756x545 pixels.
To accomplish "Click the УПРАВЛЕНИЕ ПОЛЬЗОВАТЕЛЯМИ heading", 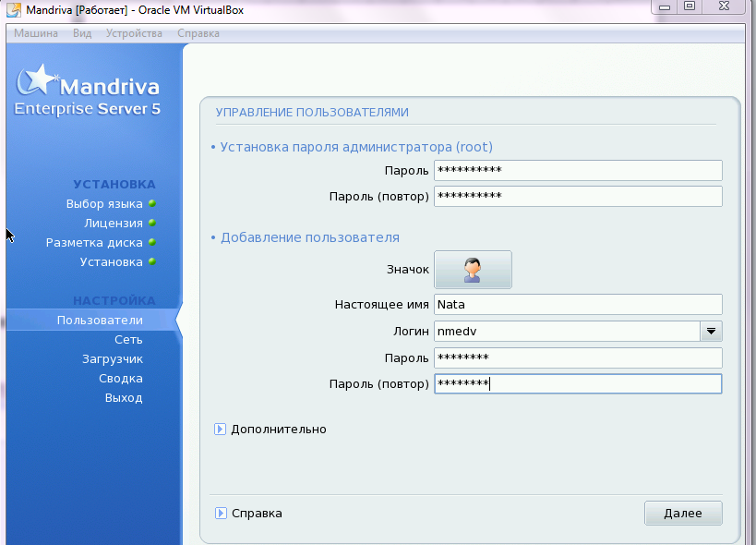I will 312,113.
